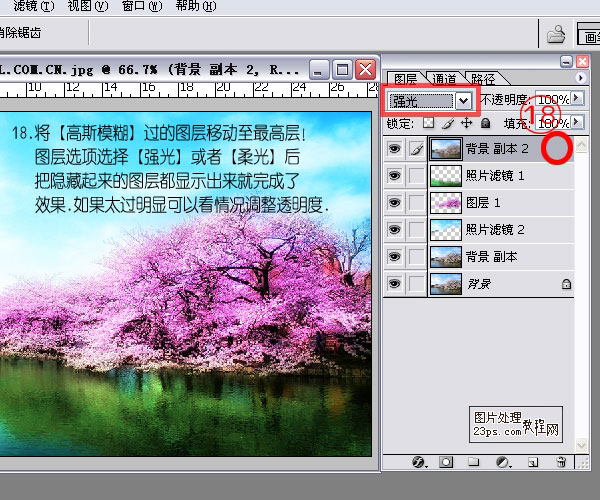Create a new layer group folder
Viewport: 600px width, 500px height.
tap(474, 462)
